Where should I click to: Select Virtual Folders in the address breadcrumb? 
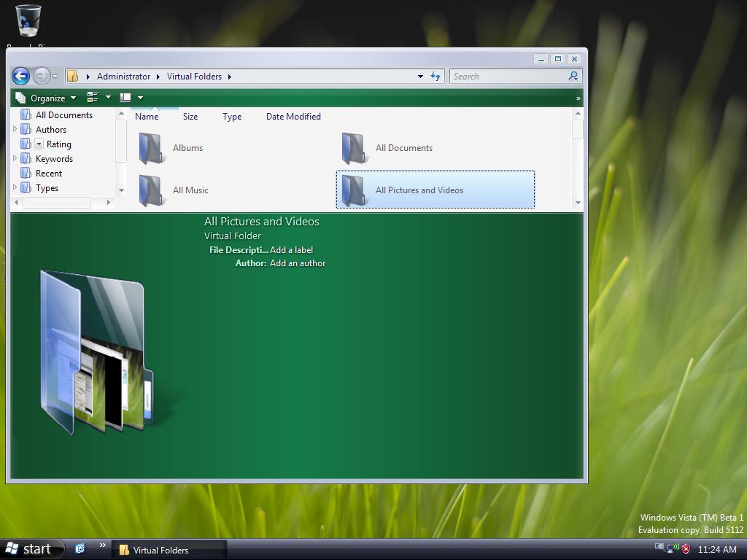194,77
